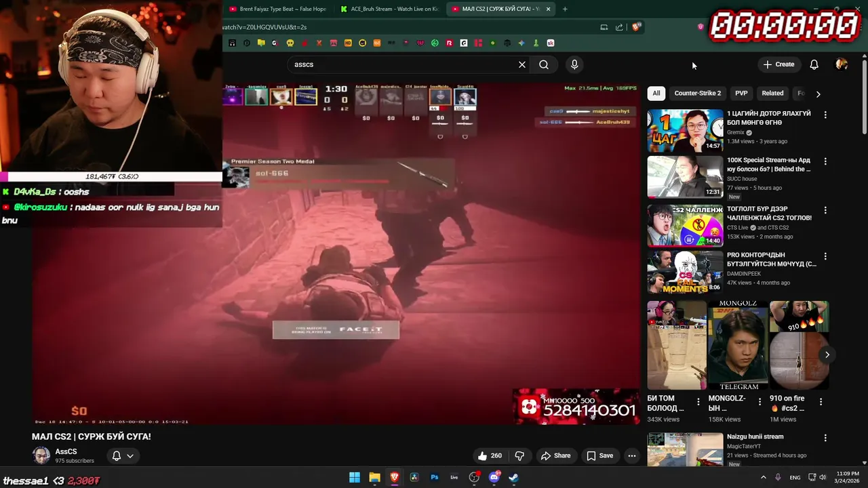This screenshot has width=868, height=488.
Task: Switch to Brent Faiyaz Type Beat tab
Action: [278, 9]
